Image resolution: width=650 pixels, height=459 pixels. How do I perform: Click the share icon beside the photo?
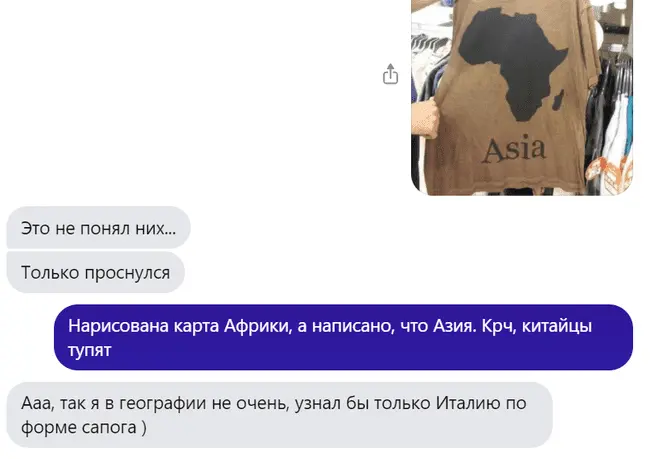pyautogui.click(x=390, y=74)
